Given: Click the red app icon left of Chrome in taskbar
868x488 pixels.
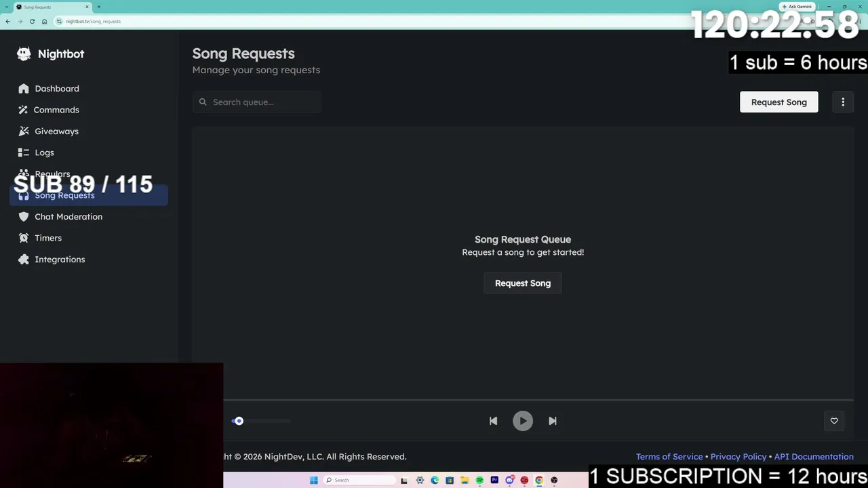Looking at the screenshot, I should (x=524, y=480).
